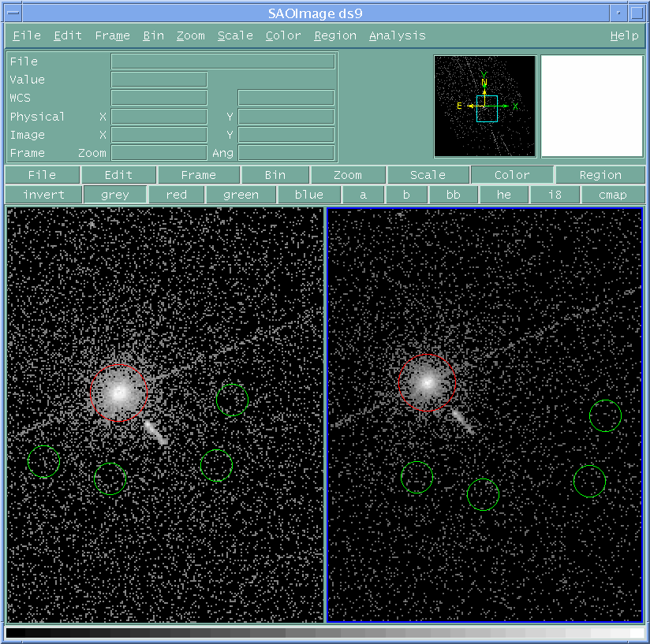Click the Image Y field
Image resolution: width=650 pixels, height=644 pixels.
pos(286,135)
